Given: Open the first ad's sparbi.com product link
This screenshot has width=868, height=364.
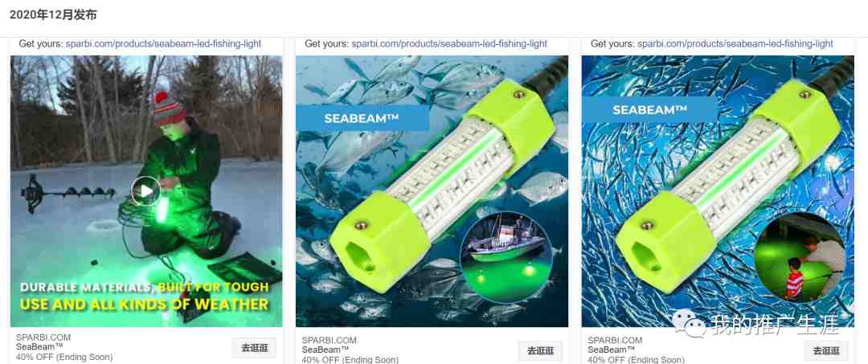Looking at the screenshot, I should (x=163, y=43).
